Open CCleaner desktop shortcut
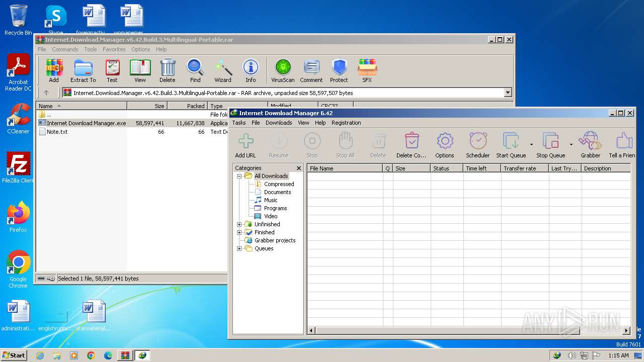This screenshot has width=644, height=362. [18, 119]
